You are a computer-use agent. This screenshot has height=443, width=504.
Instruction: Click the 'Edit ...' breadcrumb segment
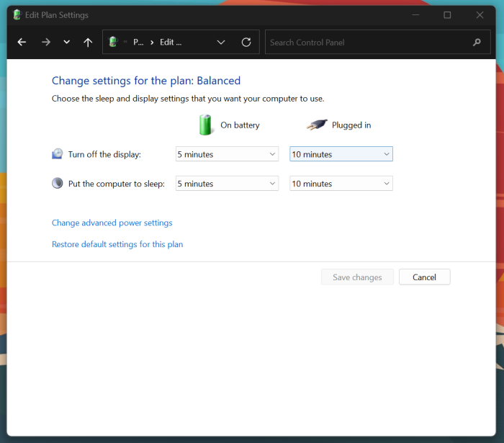pyautogui.click(x=171, y=42)
